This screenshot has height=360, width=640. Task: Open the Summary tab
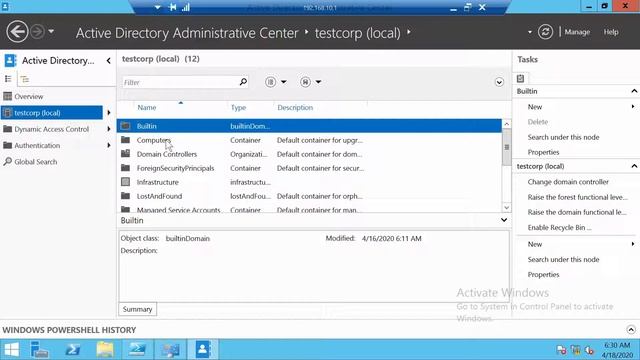(138, 309)
